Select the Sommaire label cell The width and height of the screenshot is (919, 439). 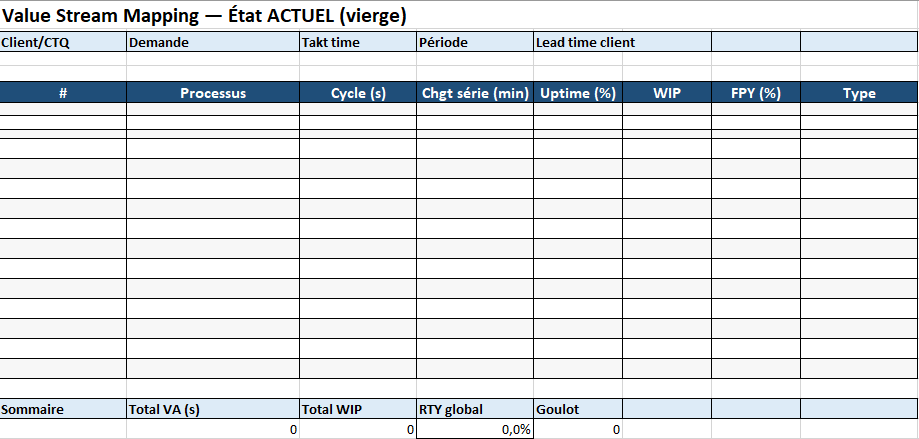pos(63,409)
